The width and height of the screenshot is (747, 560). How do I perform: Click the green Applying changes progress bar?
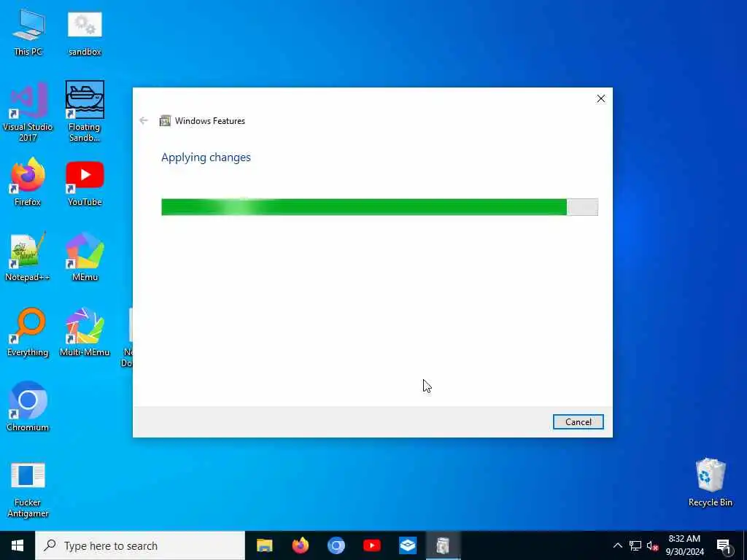click(379, 206)
